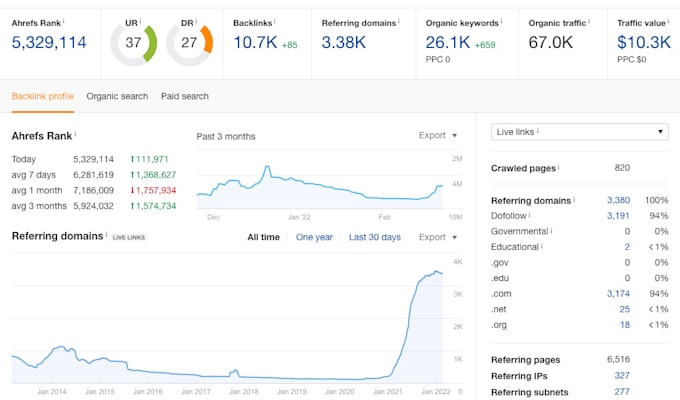Viewport: 680px width, 400px height.
Task: Click info icon on sidebar Referring domains row
Action: tap(574, 199)
